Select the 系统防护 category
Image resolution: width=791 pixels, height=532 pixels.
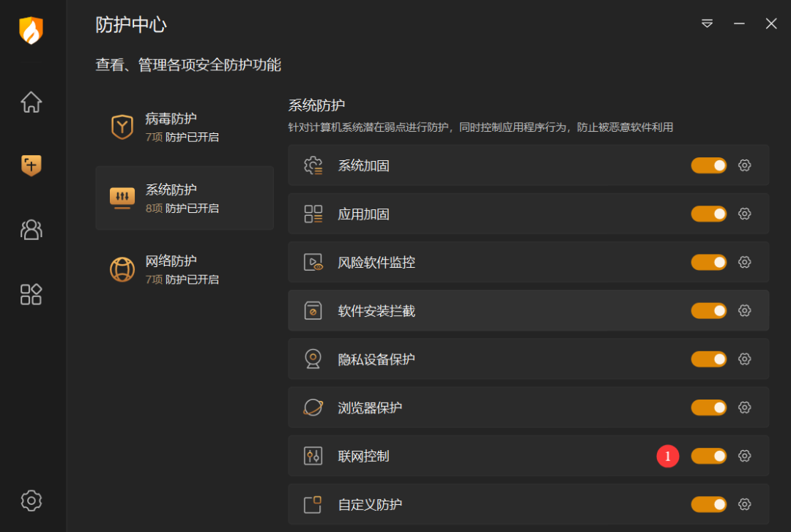tap(185, 198)
